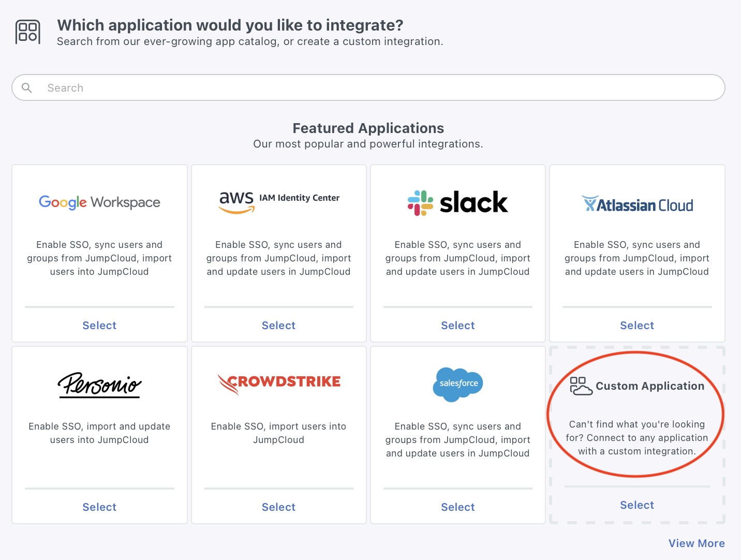Image resolution: width=741 pixels, height=560 pixels.
Task: Select the Atlassian Cloud integration
Action: [636, 325]
